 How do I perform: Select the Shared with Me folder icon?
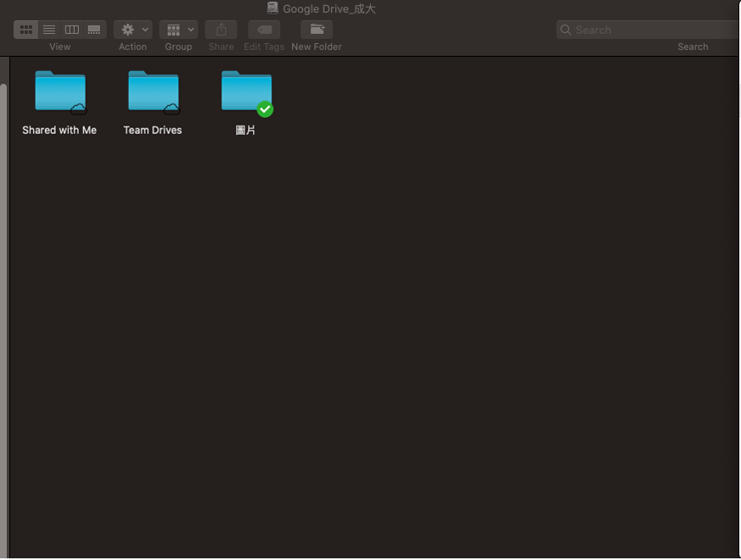(x=59, y=91)
